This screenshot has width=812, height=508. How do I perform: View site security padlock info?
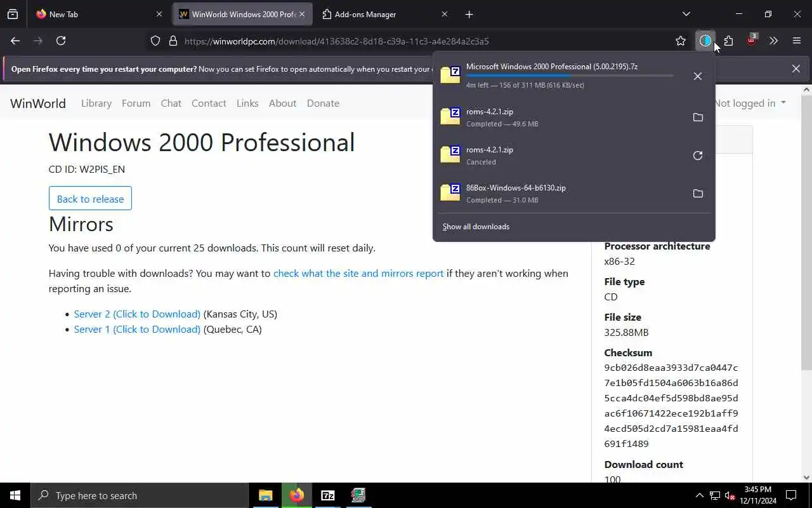pos(173,41)
